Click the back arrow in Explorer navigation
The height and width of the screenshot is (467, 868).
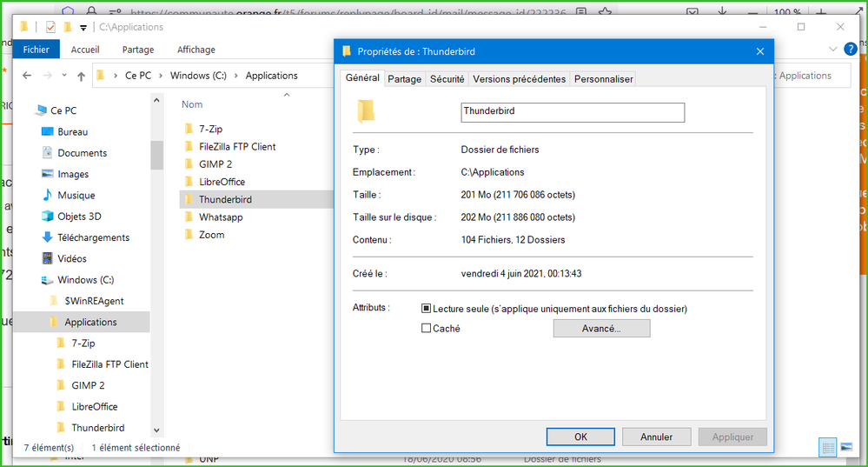tap(27, 76)
